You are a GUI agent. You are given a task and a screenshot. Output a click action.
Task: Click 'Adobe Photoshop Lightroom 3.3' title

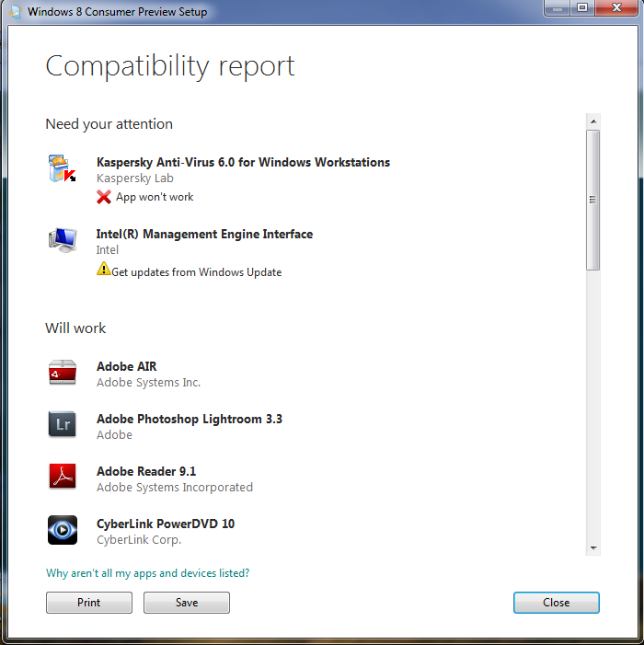pos(190,419)
